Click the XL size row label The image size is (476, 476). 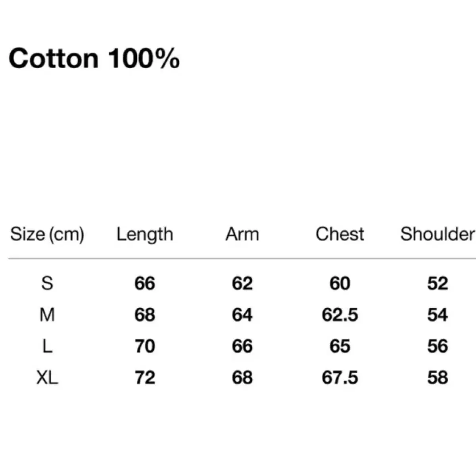[x=47, y=378]
